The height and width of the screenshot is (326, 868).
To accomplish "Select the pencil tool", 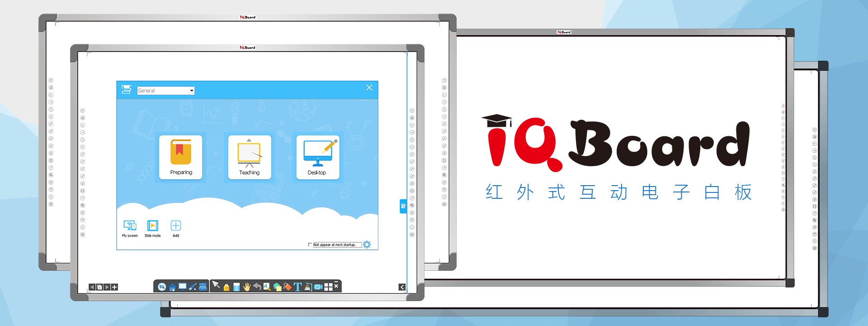I will point(226,287).
